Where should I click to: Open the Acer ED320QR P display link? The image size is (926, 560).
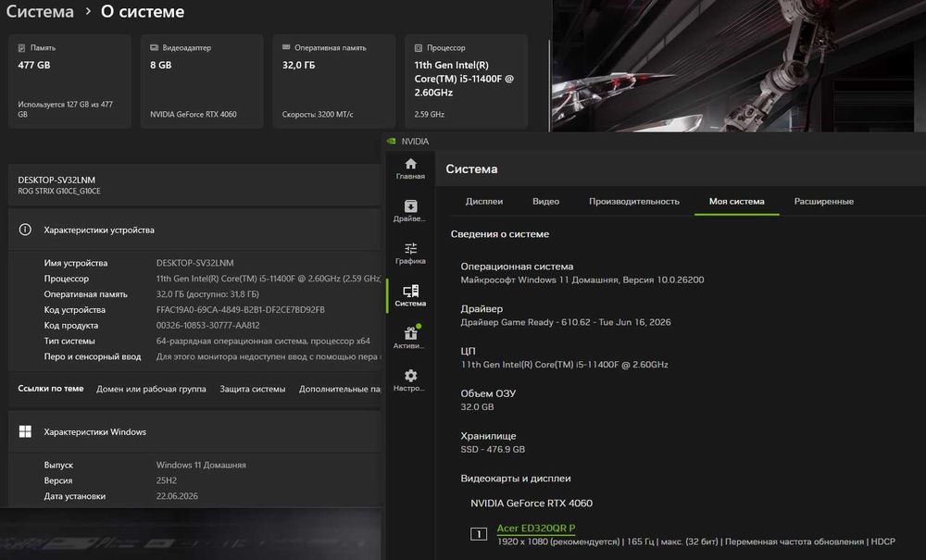[x=535, y=529]
